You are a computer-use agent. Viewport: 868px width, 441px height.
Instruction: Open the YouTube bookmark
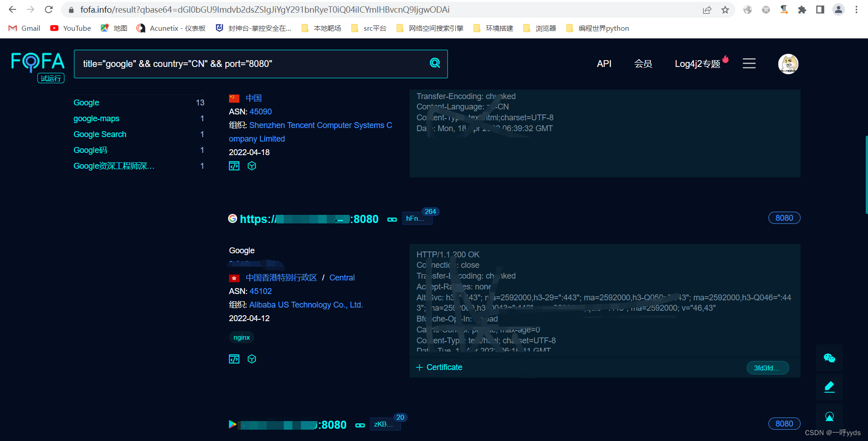click(x=71, y=28)
